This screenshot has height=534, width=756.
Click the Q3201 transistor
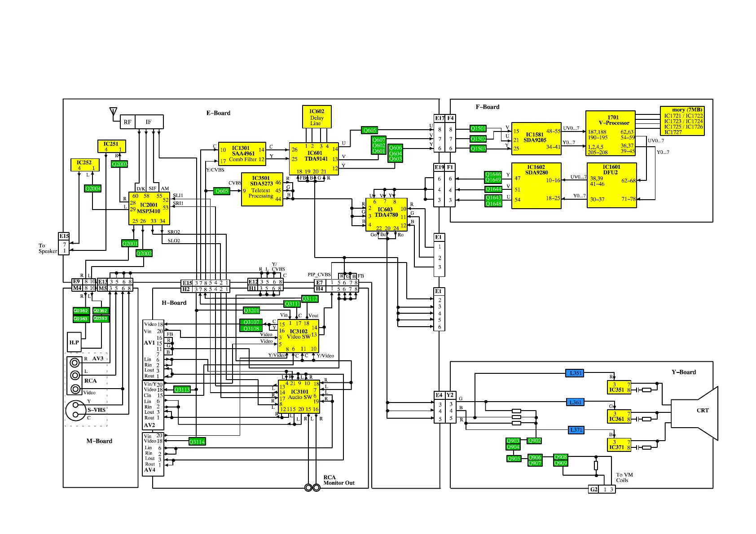252,311
